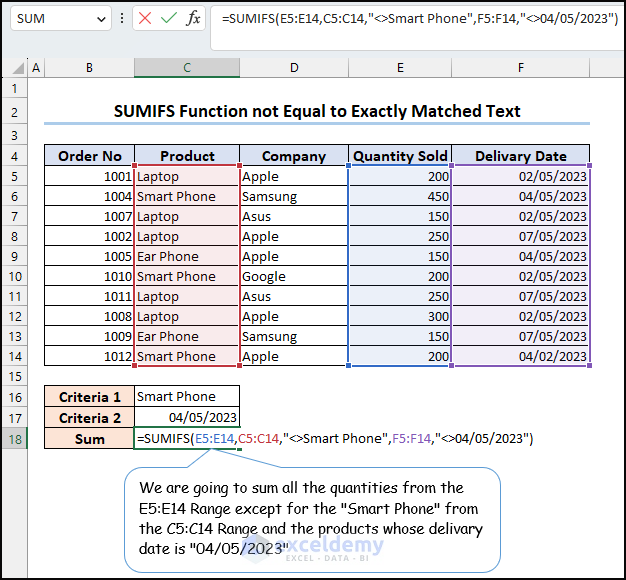Viewport: 626px width, 580px height.
Task: Expand the Name Box dropdown arrow
Action: click(x=101, y=19)
